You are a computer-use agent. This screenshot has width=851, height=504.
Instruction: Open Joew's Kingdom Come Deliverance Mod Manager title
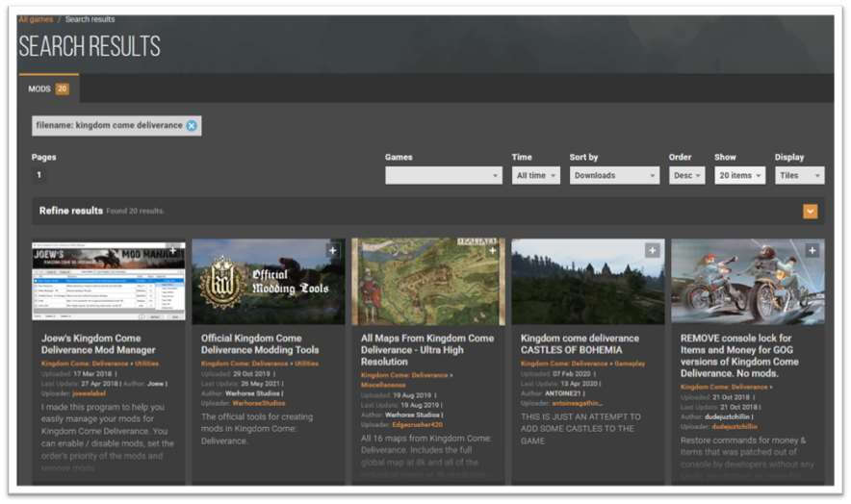98,344
